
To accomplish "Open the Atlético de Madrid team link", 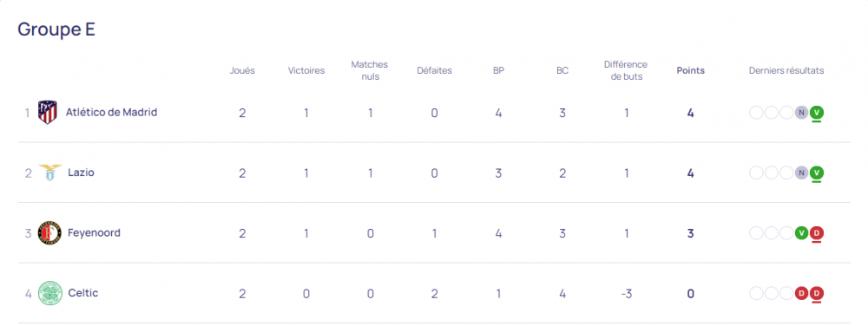I will (x=111, y=112).
